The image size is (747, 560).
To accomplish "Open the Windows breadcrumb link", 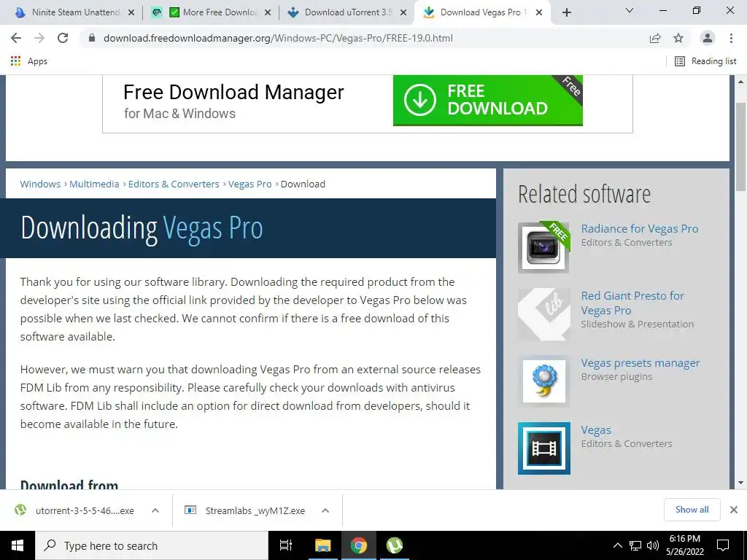I will click(40, 184).
